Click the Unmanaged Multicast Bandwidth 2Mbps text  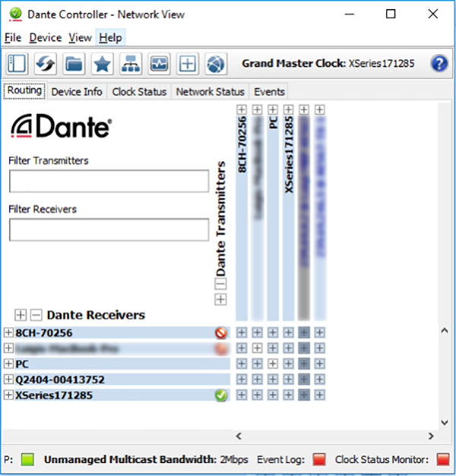(146, 459)
